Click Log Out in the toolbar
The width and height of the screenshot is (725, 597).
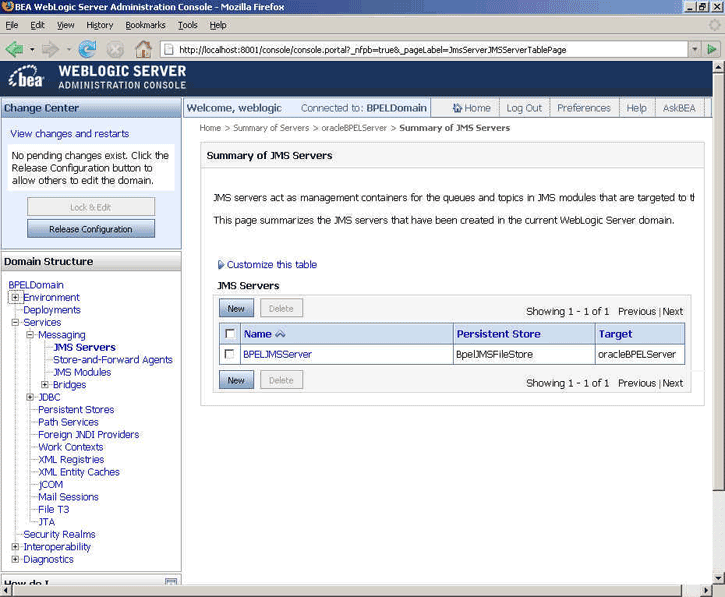point(524,108)
